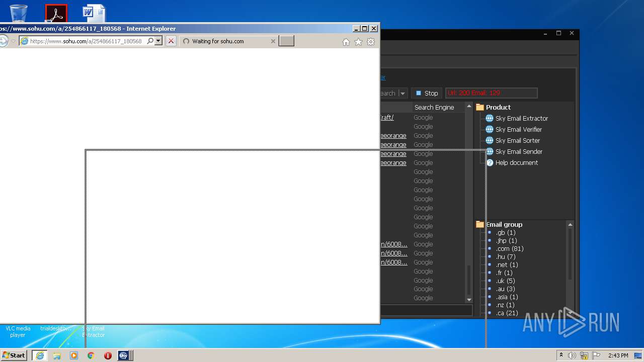The width and height of the screenshot is (644, 362).
Task: Click the Url/Email counter status field
Action: tap(492, 93)
